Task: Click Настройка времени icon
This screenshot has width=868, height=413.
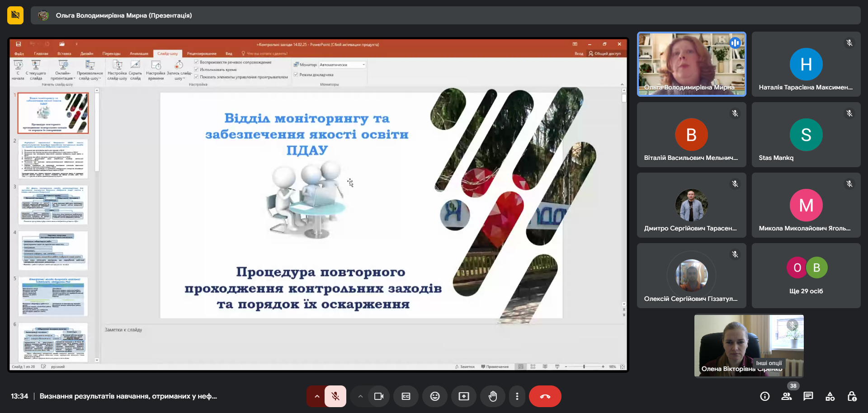Action: 156,70
